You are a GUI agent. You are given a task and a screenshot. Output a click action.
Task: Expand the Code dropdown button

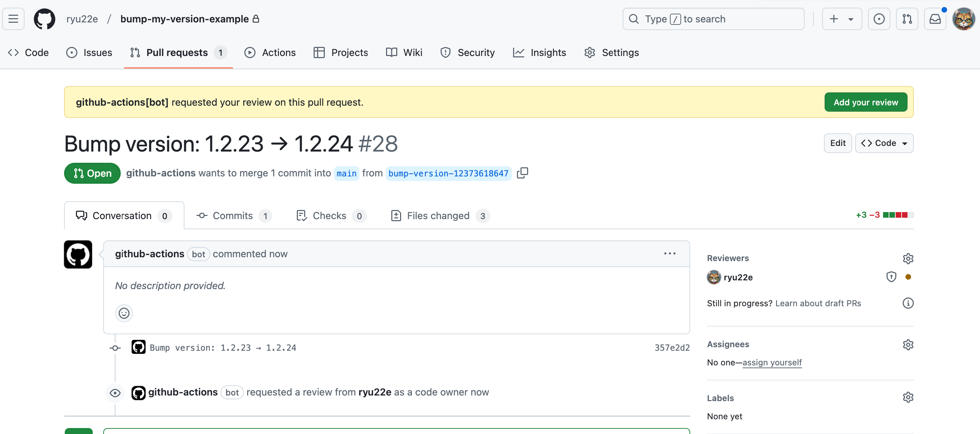pos(884,143)
